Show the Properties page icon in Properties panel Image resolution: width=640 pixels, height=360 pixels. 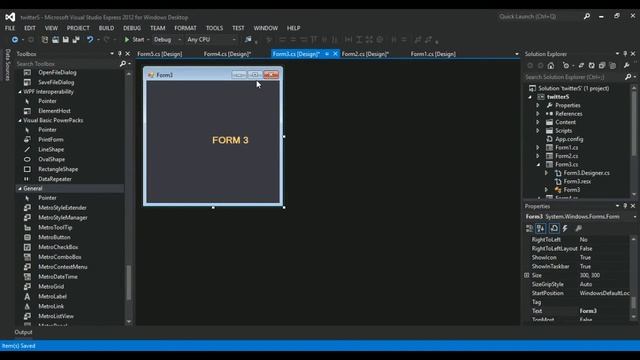point(554,229)
